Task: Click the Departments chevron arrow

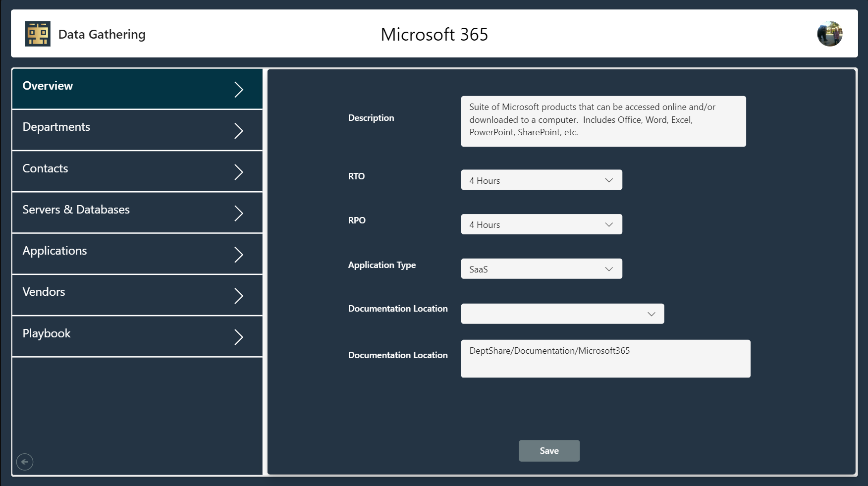Action: (x=239, y=131)
